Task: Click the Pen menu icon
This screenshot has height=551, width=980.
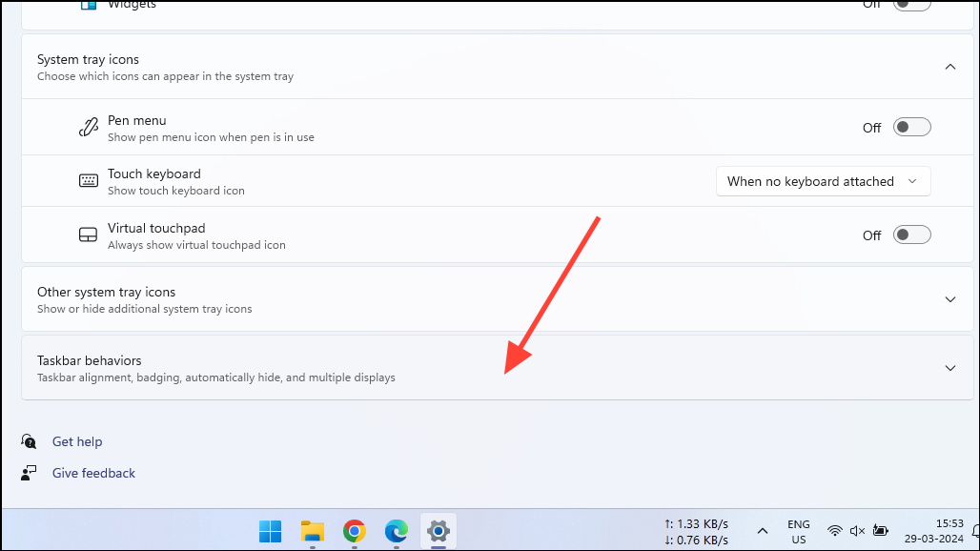Action: 89,126
